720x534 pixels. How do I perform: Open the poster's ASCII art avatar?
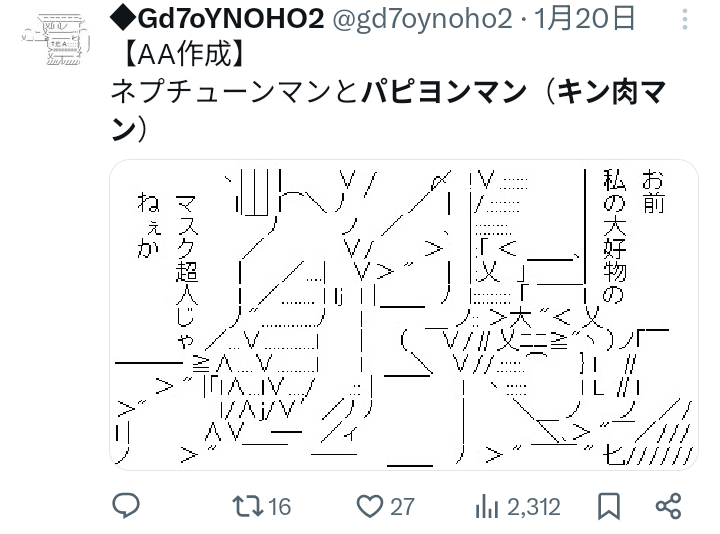click(56, 39)
